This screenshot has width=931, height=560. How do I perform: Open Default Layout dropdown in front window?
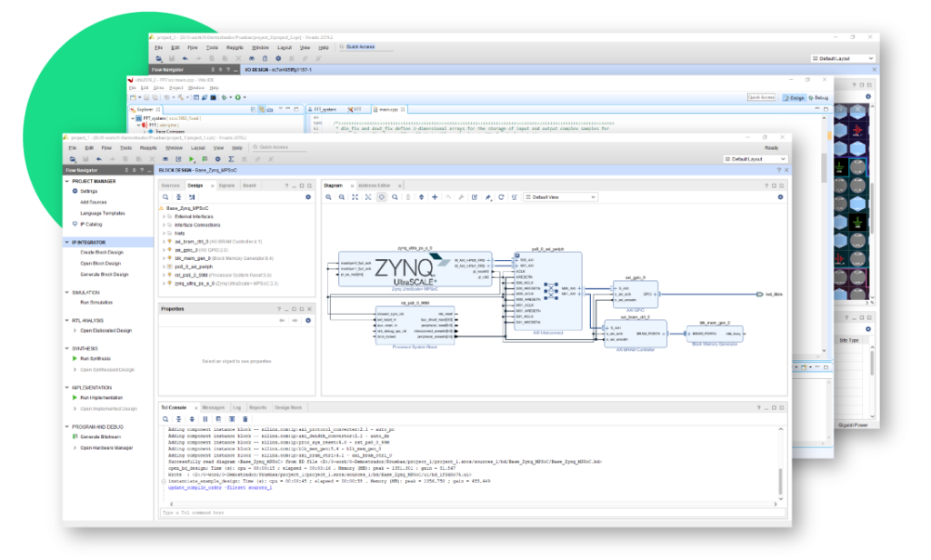click(755, 159)
